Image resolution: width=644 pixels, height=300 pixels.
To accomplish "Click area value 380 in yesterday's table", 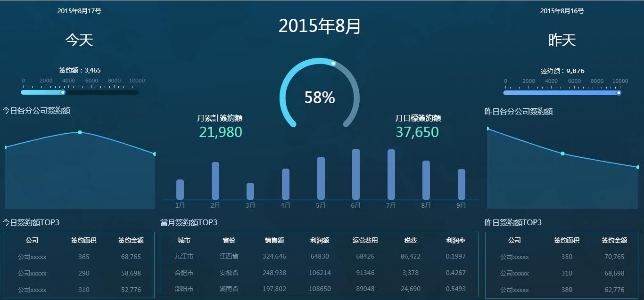I will 567,290.
